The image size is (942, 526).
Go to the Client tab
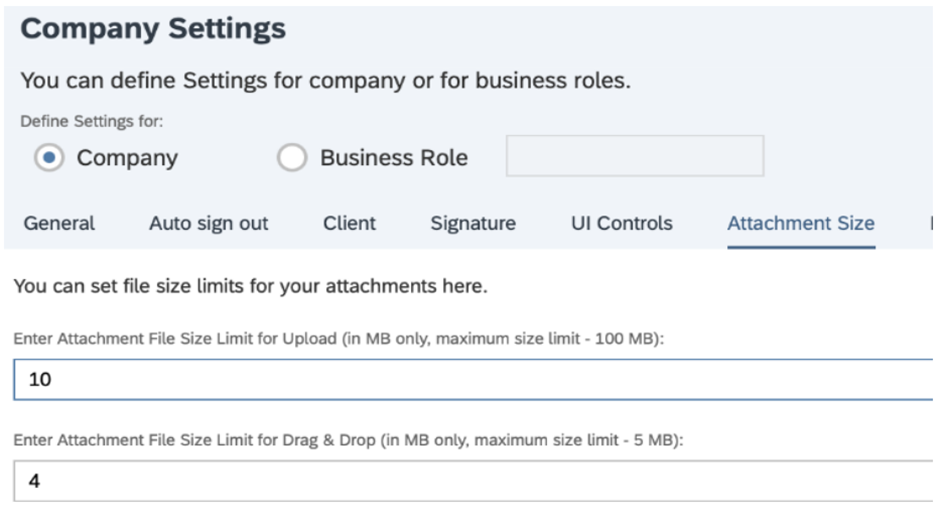[x=349, y=223]
